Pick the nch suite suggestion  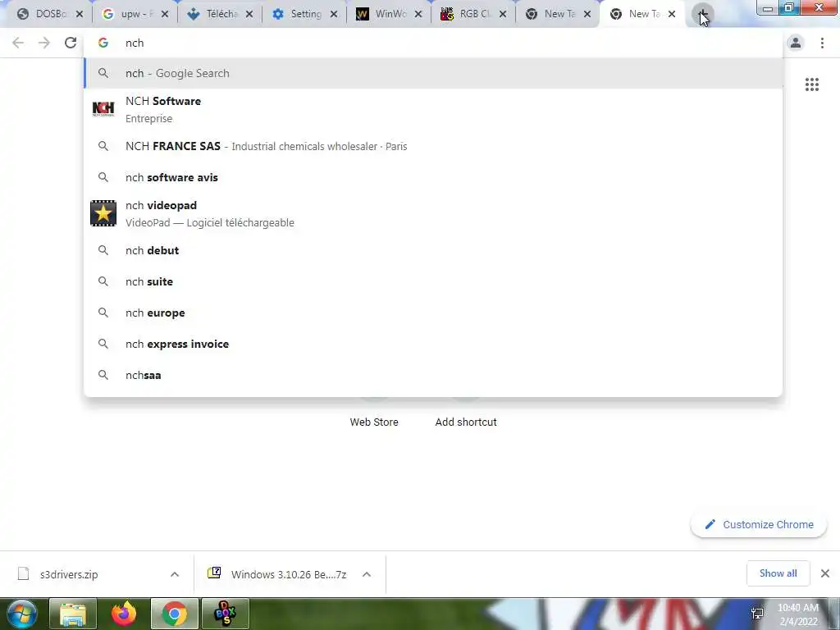point(433,281)
